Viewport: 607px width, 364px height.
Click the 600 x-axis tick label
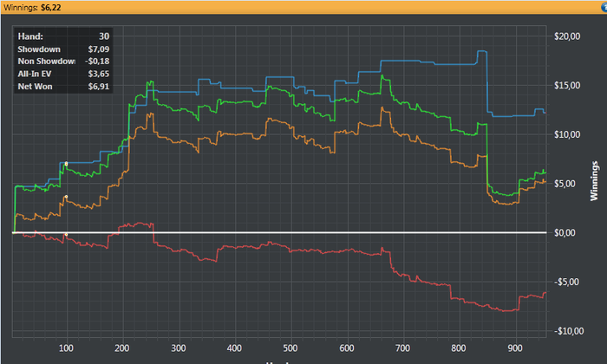[x=347, y=348]
